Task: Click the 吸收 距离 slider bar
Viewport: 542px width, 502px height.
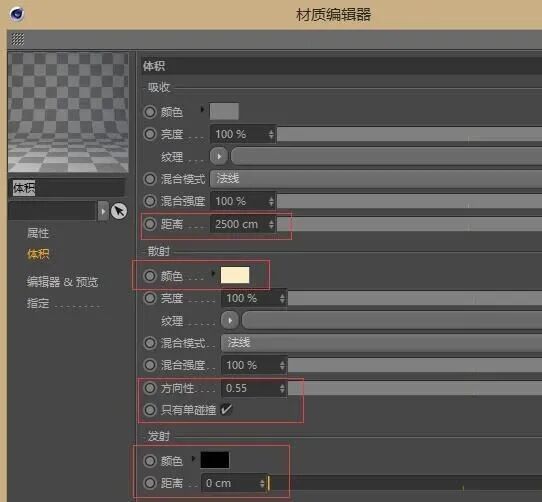Action: point(409,224)
